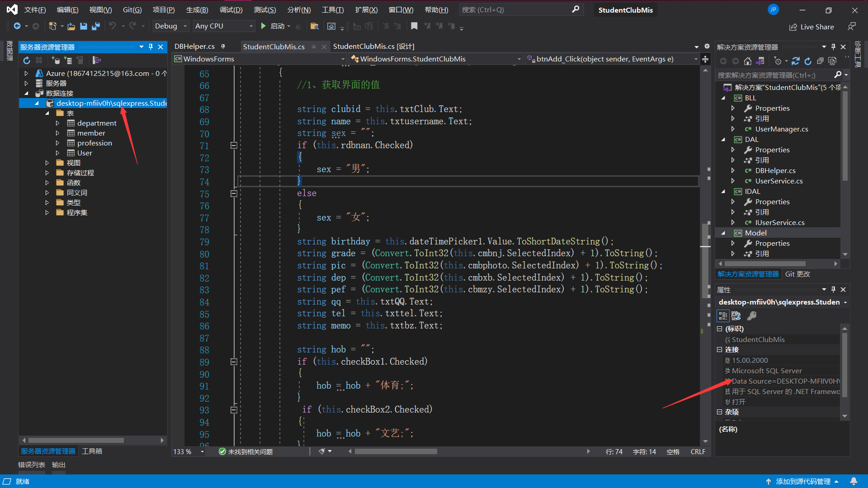868x488 pixels.
Task: Click Collapse All icon in Solution Explorer
Action: tap(820, 61)
